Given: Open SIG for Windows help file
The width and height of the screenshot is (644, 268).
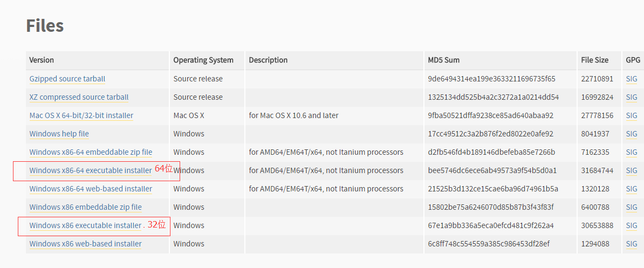Looking at the screenshot, I should pyautogui.click(x=632, y=134).
